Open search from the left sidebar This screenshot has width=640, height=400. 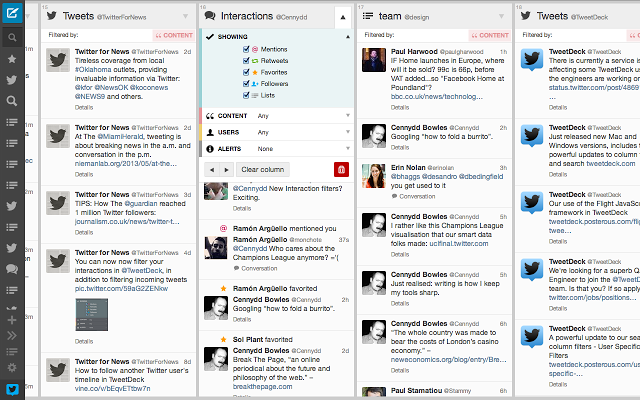(x=12, y=38)
